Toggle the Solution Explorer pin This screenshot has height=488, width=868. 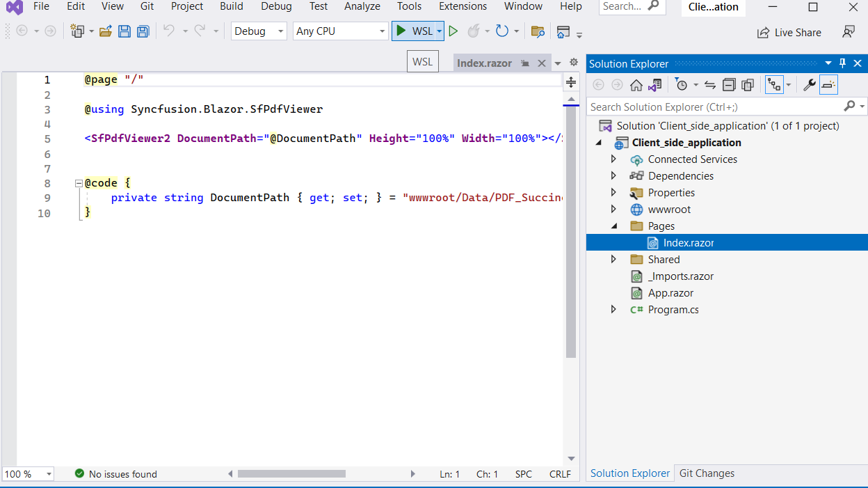point(842,63)
